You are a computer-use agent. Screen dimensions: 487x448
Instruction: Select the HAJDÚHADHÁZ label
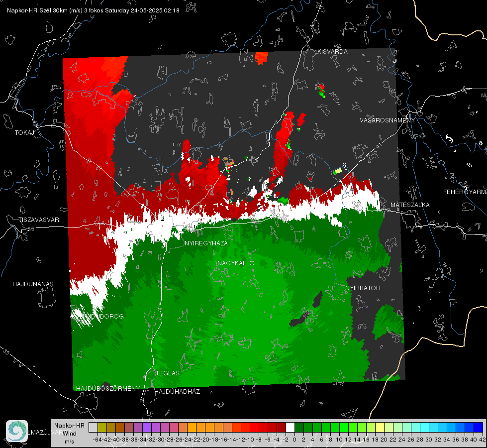pyautogui.click(x=177, y=391)
